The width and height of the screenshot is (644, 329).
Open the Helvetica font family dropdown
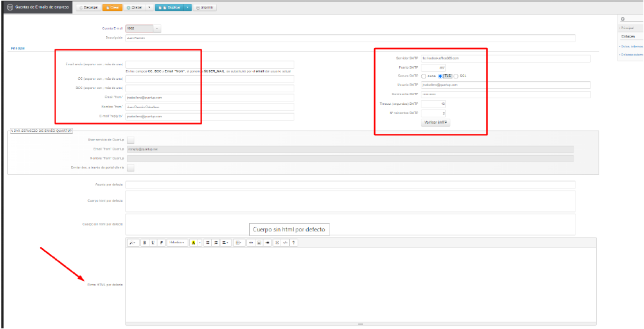click(177, 243)
